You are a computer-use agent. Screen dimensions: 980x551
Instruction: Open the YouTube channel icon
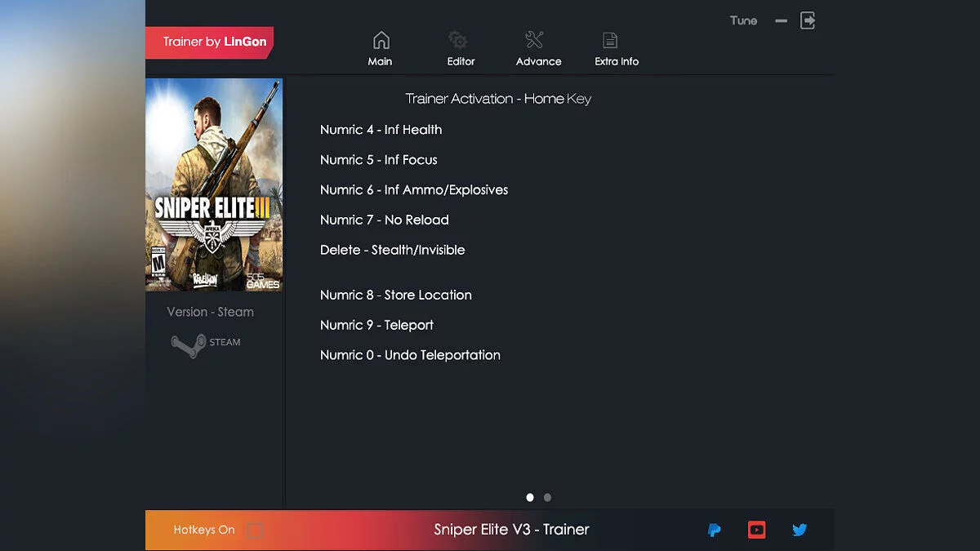click(757, 531)
